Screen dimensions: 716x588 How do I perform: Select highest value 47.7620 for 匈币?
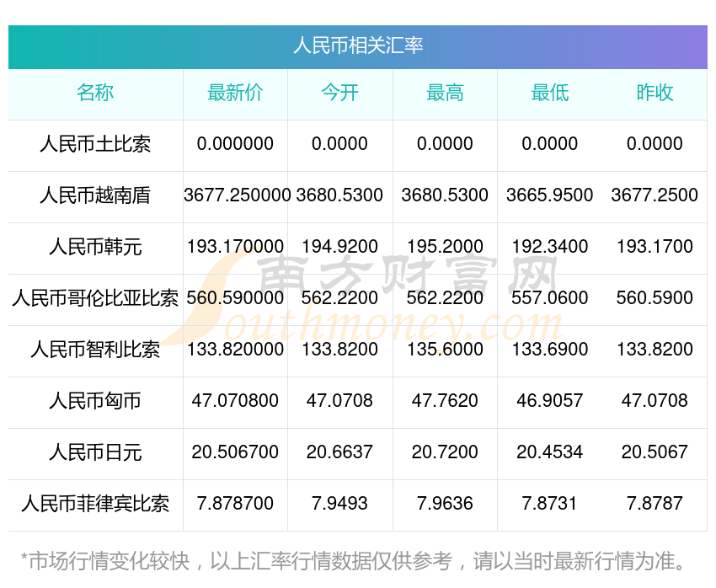445,401
